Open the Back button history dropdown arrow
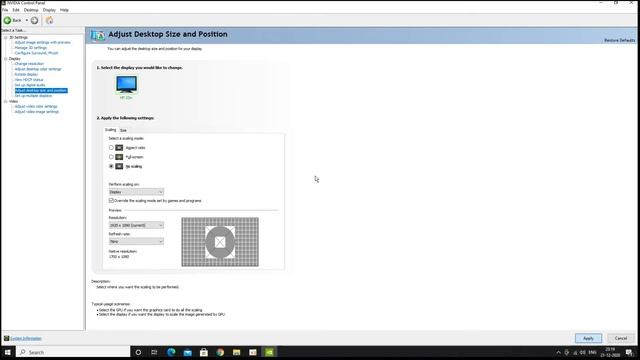 pos(27,20)
